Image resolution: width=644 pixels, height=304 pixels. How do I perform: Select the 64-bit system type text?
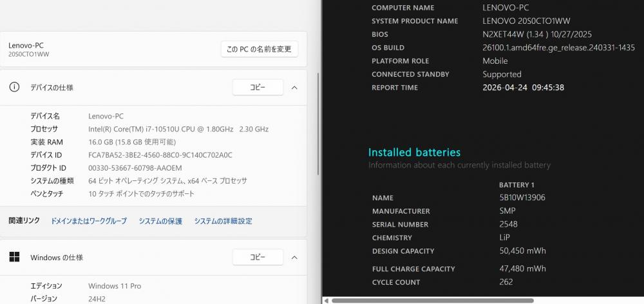167,181
